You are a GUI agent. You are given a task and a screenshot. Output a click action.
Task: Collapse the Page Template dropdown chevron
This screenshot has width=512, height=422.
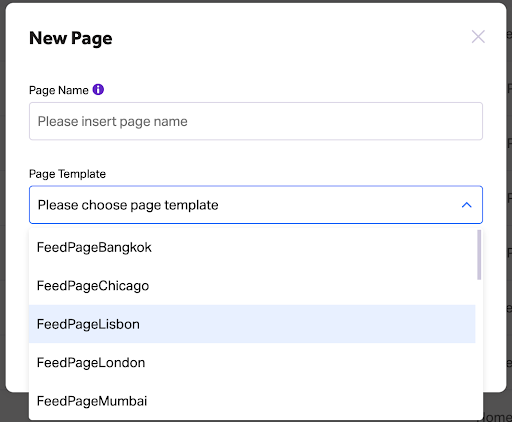click(x=467, y=205)
